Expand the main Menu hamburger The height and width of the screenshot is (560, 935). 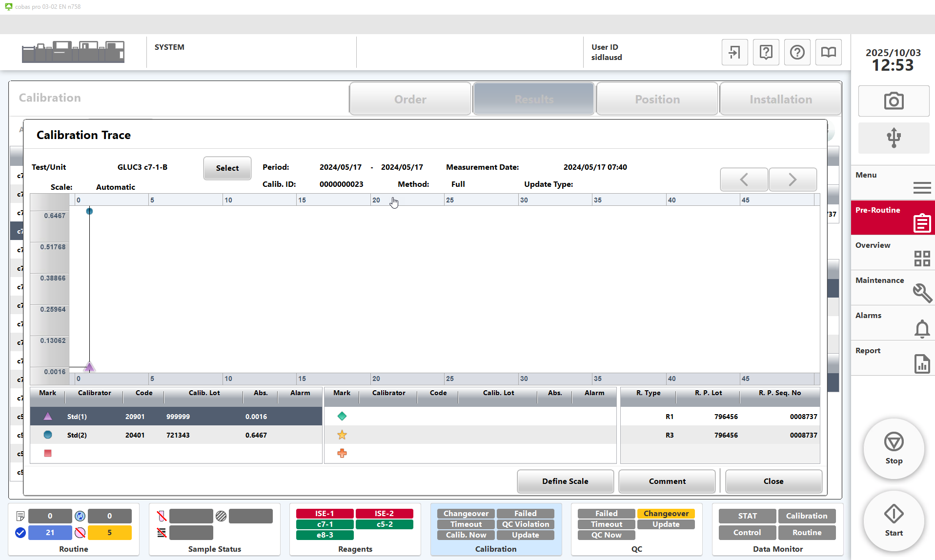click(921, 187)
